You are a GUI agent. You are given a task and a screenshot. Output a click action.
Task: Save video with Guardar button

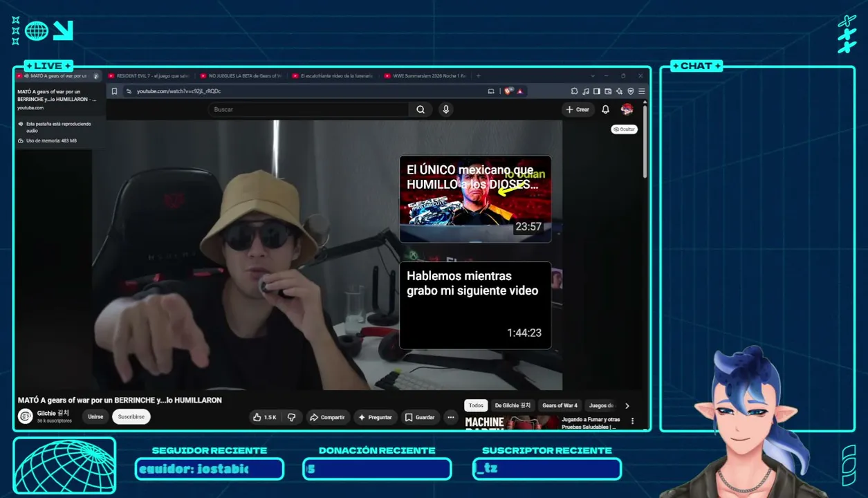tap(420, 417)
